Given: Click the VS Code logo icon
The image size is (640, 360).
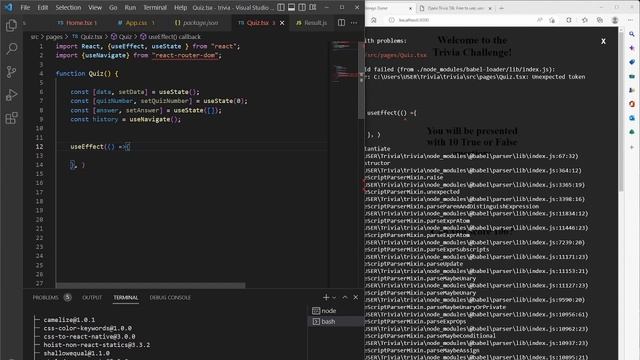Looking at the screenshot, I should click(x=9, y=7).
